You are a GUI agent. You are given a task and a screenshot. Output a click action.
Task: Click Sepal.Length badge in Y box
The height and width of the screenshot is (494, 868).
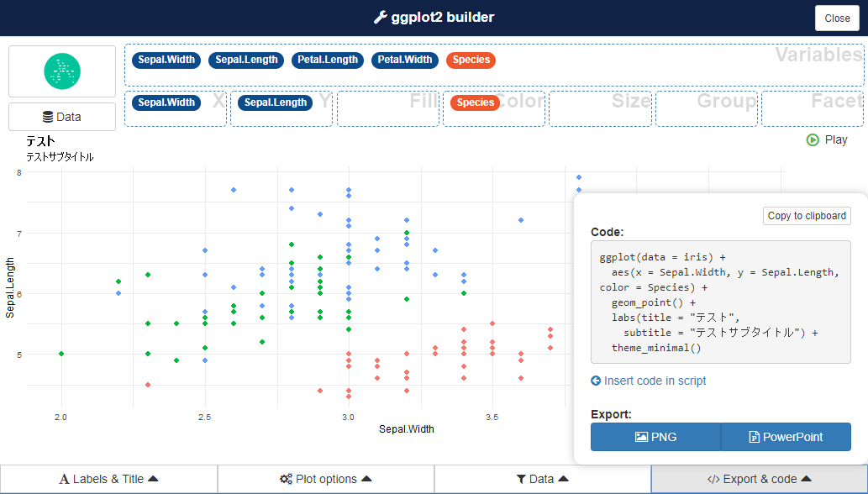point(275,102)
